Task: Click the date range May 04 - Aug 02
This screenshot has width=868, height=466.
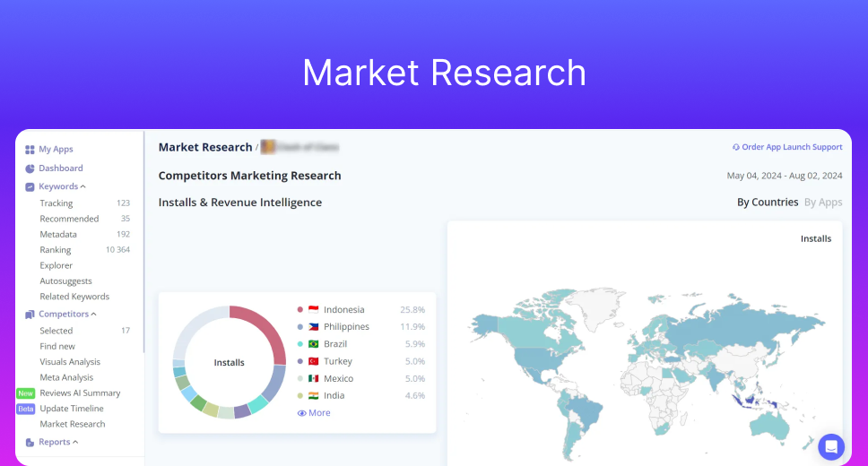Action: click(x=784, y=176)
